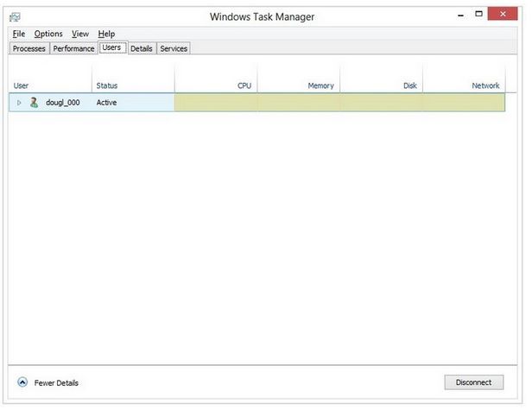Screen dimensions: 532x410
Task: Click the Task Manager title bar icon
Action: click(x=15, y=17)
